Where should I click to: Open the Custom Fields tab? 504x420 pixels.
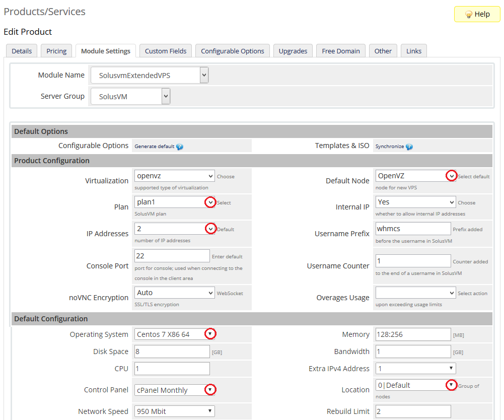coord(166,51)
